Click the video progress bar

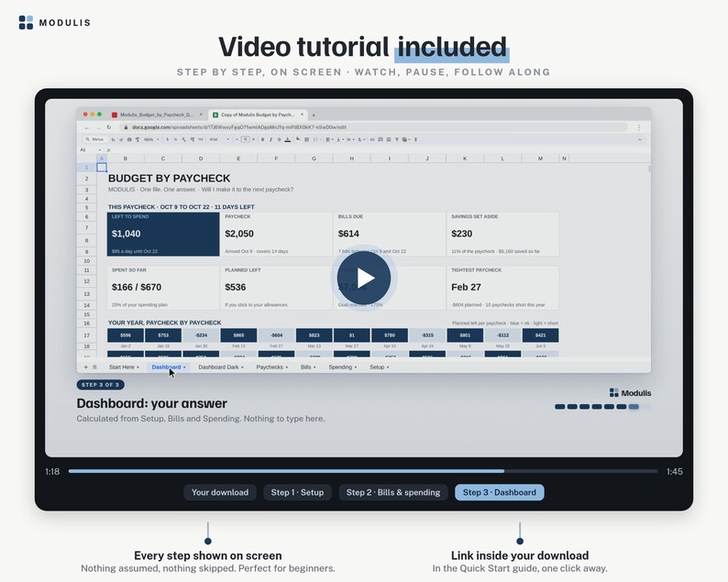click(x=363, y=471)
